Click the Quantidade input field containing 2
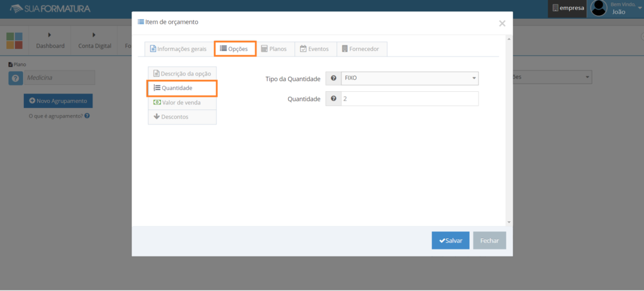Viewport: 644px width, 291px height. pos(409,99)
